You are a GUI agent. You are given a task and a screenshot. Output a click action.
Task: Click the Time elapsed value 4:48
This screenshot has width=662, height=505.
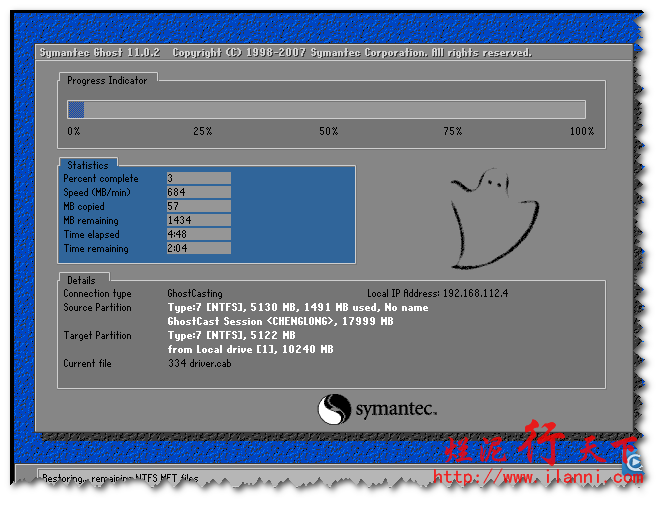coord(199,234)
